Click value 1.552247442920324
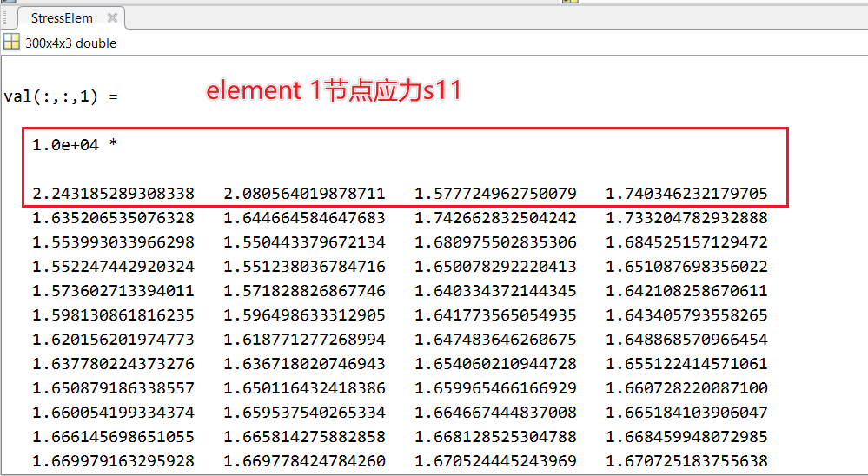868x476 pixels. pyautogui.click(x=114, y=266)
